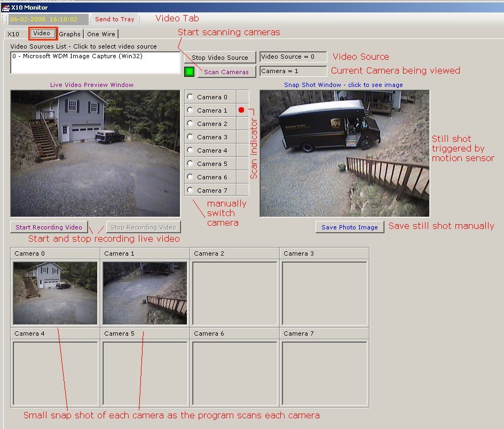The image size is (504, 429).
Task: Click the Live Video Preview Window label
Action: (92, 85)
